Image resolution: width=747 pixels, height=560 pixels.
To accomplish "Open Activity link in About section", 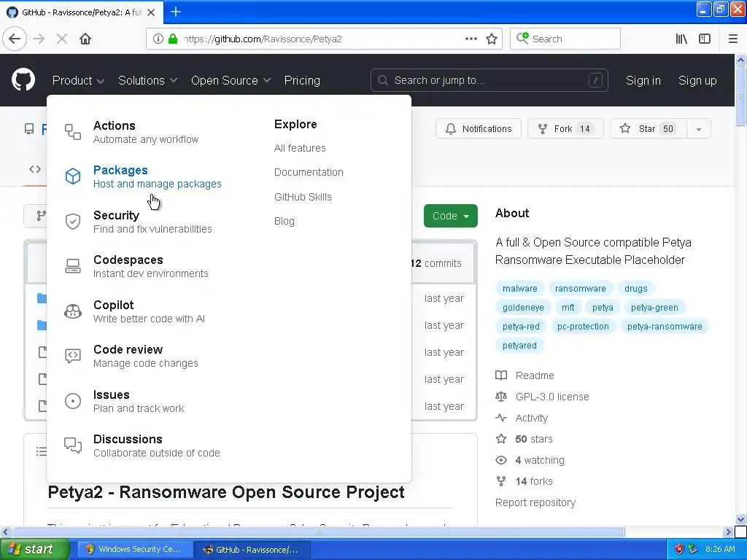I will click(531, 418).
